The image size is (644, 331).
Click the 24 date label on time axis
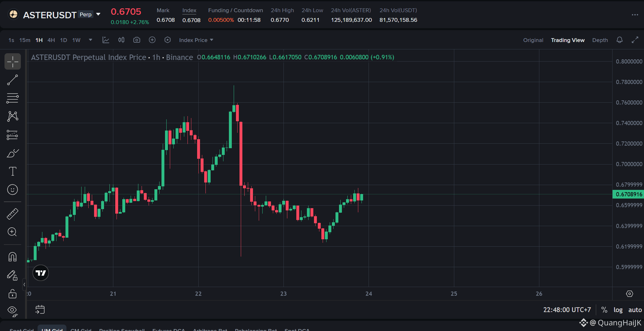[369, 294]
